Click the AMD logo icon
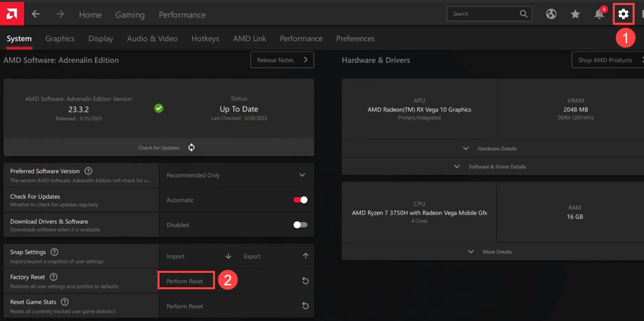 pos(11,13)
